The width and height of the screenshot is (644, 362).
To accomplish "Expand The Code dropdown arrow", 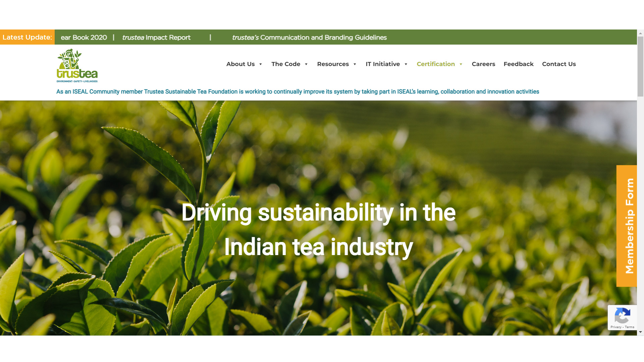I will pyautogui.click(x=306, y=64).
